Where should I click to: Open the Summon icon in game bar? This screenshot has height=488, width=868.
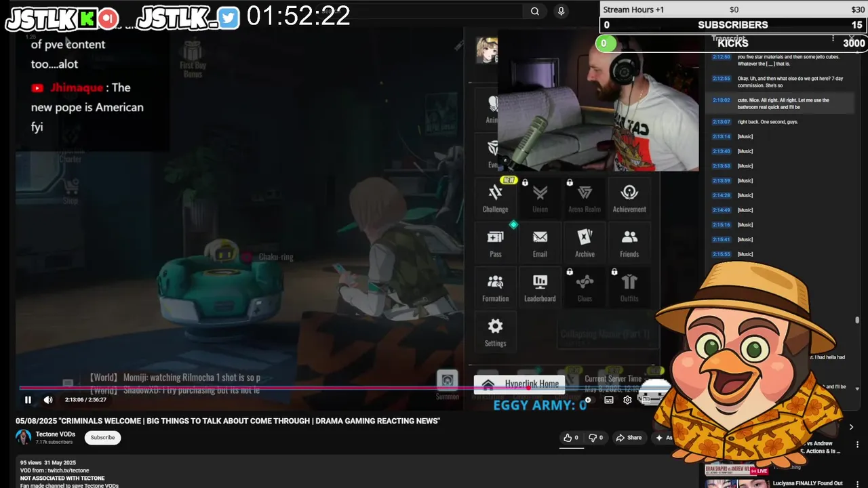pos(447,386)
